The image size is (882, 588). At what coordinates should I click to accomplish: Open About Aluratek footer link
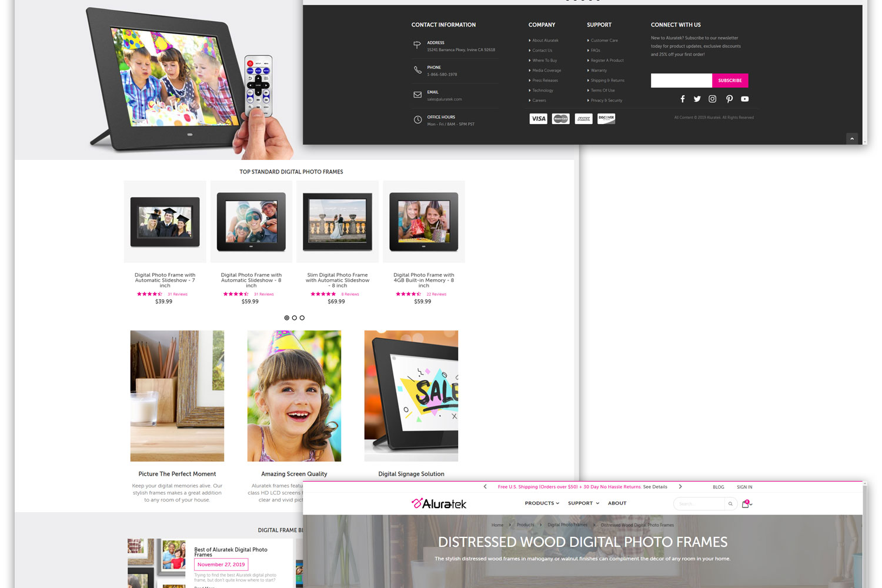coord(545,41)
